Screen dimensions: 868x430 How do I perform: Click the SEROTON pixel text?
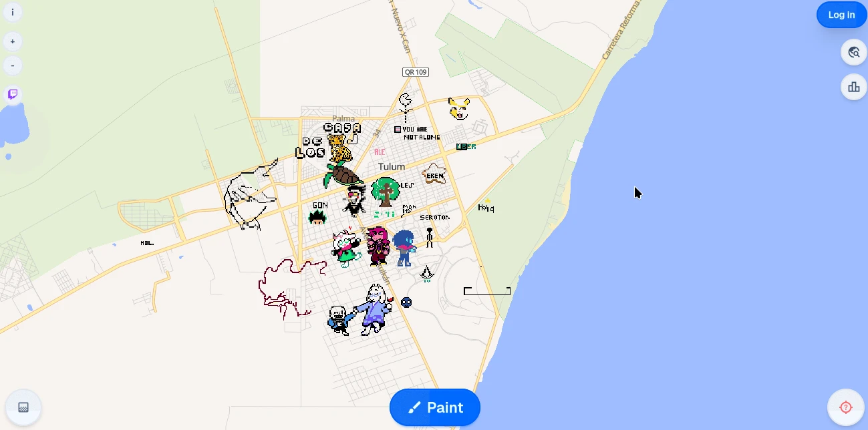434,217
